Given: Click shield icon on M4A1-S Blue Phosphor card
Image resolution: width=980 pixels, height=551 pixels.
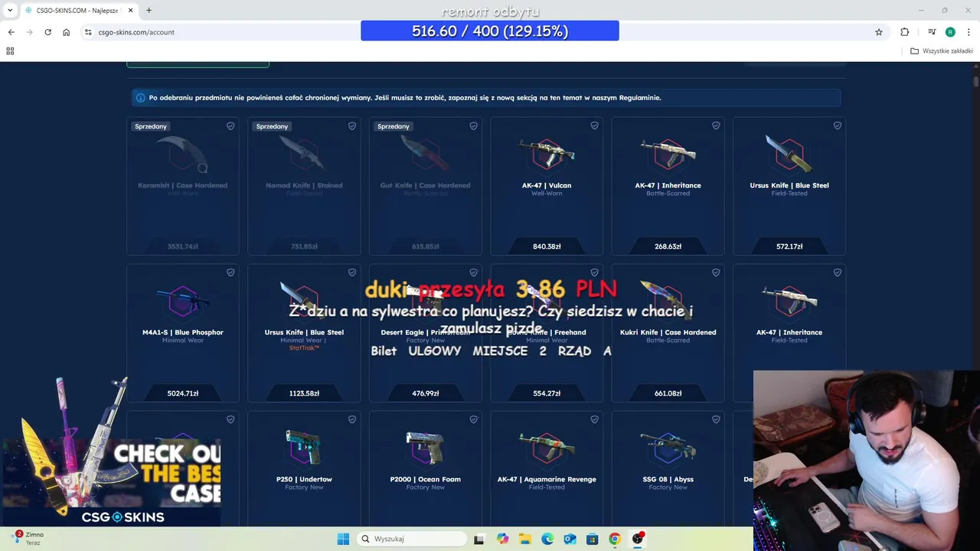Looking at the screenshot, I should pos(230,272).
